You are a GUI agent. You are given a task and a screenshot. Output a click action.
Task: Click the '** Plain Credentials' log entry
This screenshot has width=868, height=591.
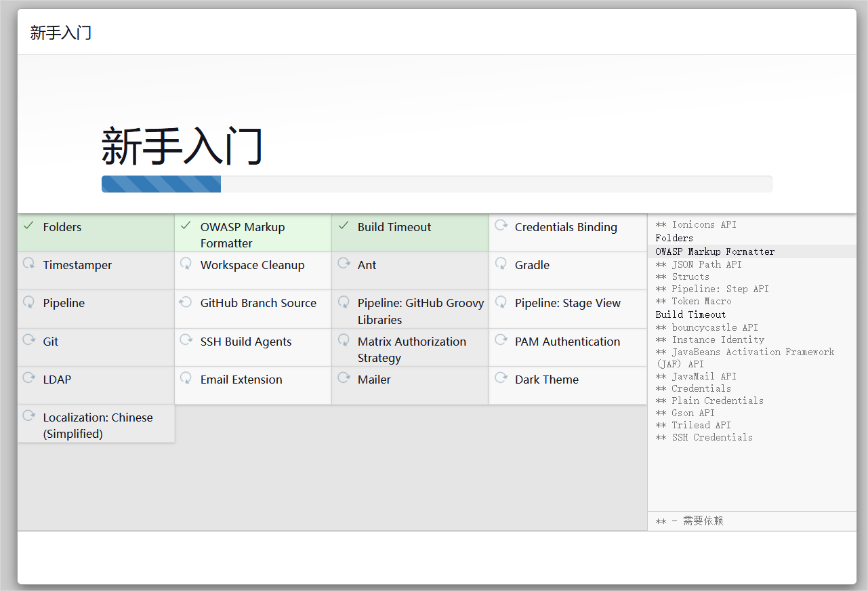709,401
